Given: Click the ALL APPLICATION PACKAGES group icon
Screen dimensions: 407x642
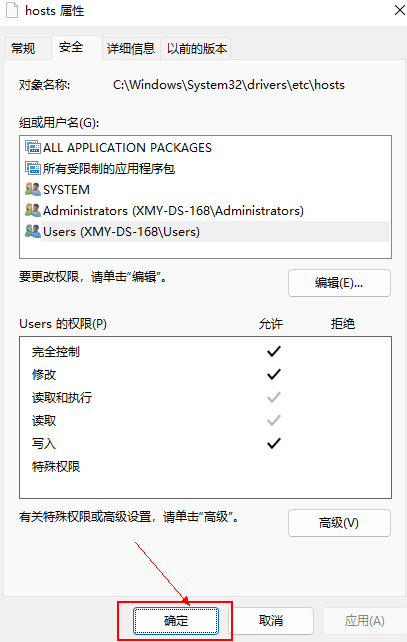Looking at the screenshot, I should [33, 147].
